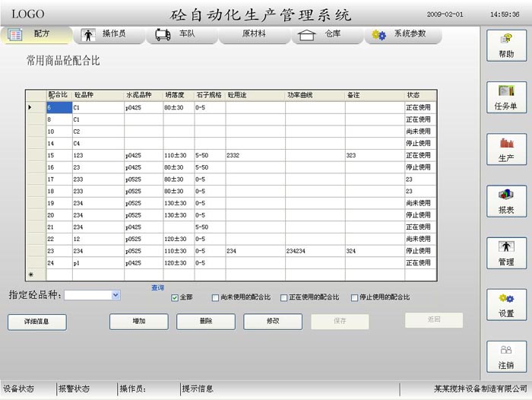Click the 砼用途 column header
Image resolution: width=532 pixels, height=400 pixels.
[255, 95]
